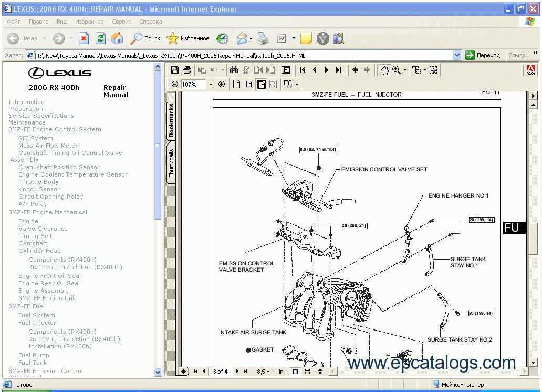This screenshot has width=542, height=392.
Task: Open the Избранное menu in menu bar
Action: (x=89, y=22)
